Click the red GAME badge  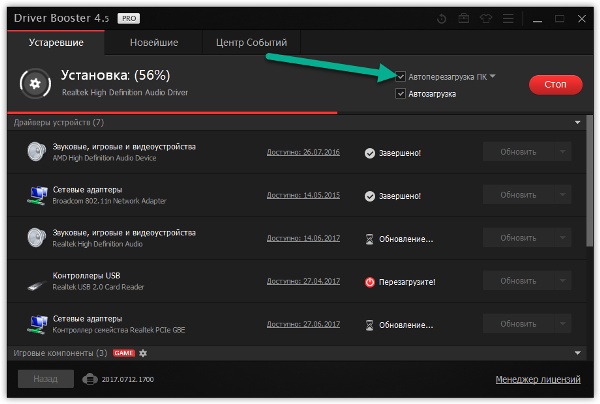click(124, 353)
